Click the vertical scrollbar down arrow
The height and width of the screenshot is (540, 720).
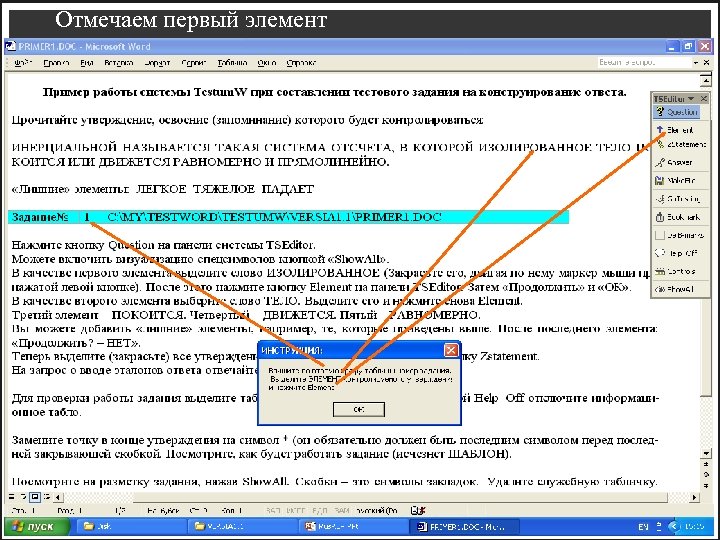(x=706, y=454)
